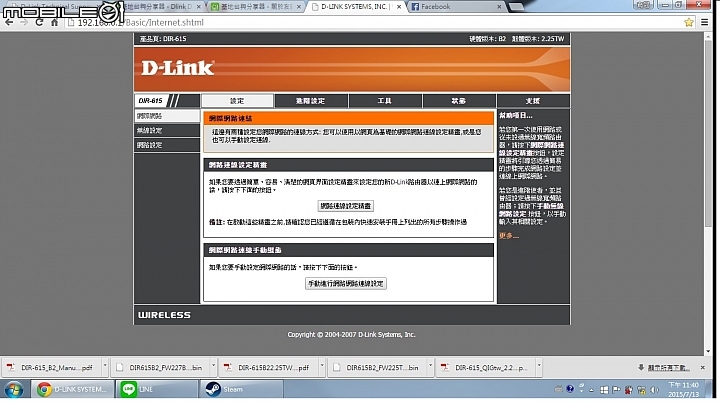Expand options arrow for DIR-615_QIGtw_2.2 download
720x404 pixels.
(539, 367)
